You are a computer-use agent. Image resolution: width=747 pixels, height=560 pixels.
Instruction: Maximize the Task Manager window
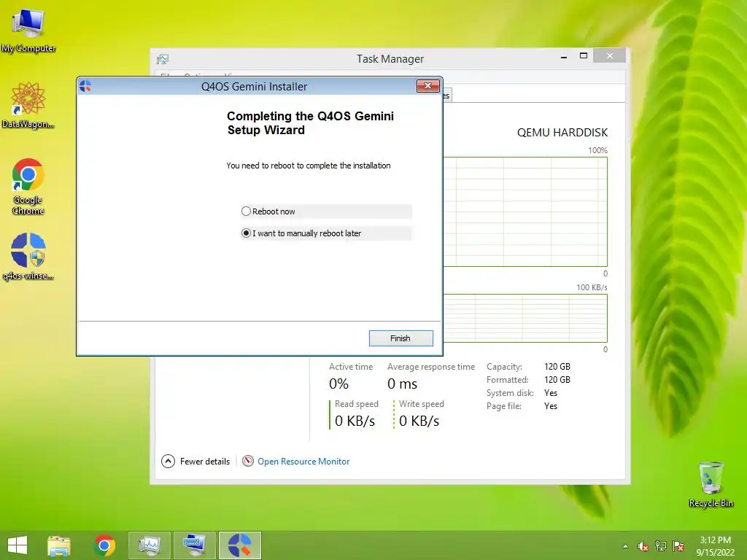(x=583, y=56)
